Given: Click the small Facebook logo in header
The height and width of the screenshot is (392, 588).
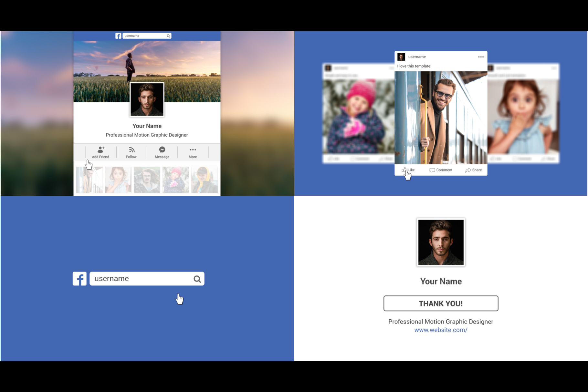Looking at the screenshot, I should pyautogui.click(x=118, y=36).
